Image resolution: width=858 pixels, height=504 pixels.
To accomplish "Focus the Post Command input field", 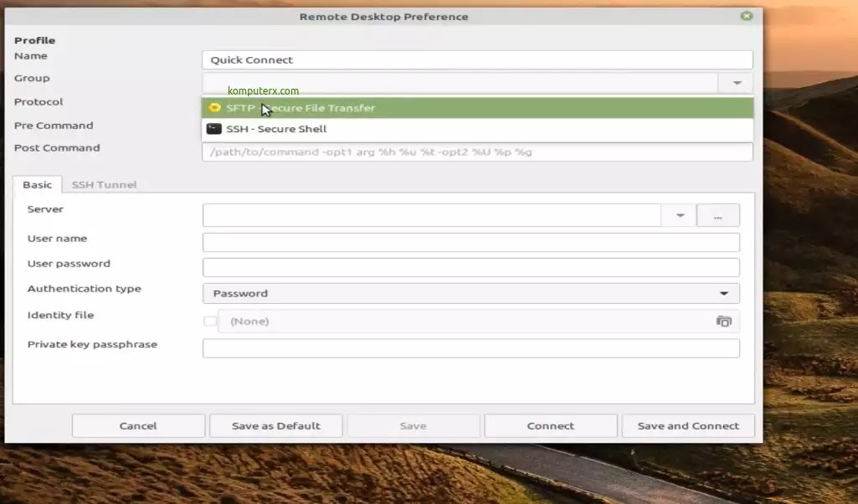I will point(477,152).
